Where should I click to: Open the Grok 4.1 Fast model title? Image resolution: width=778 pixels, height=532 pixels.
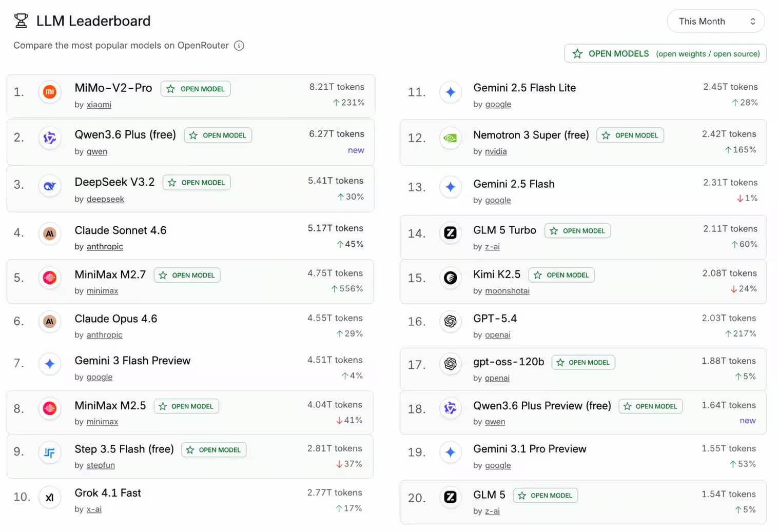coord(108,493)
